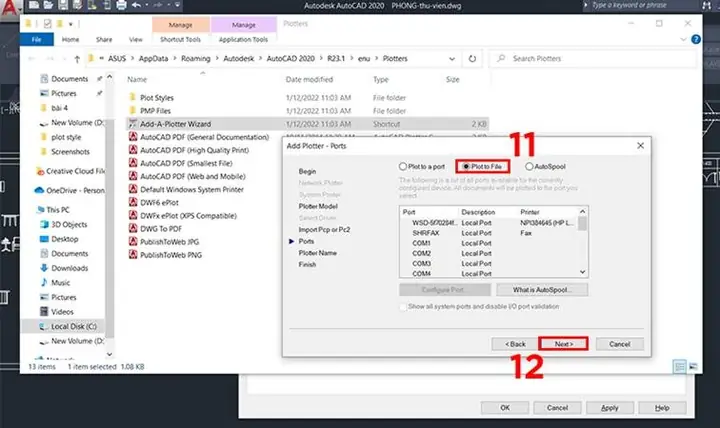Click the port list scrollbar thumb
The image size is (720, 428).
click(582, 224)
